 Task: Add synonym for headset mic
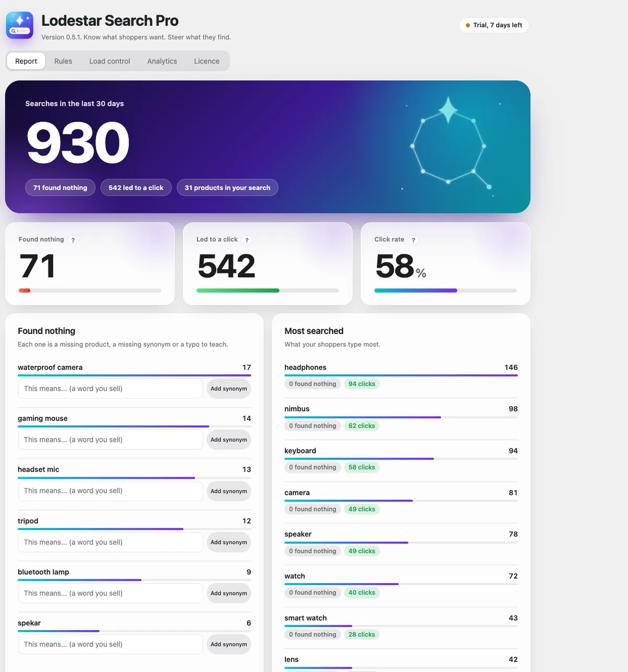(229, 491)
